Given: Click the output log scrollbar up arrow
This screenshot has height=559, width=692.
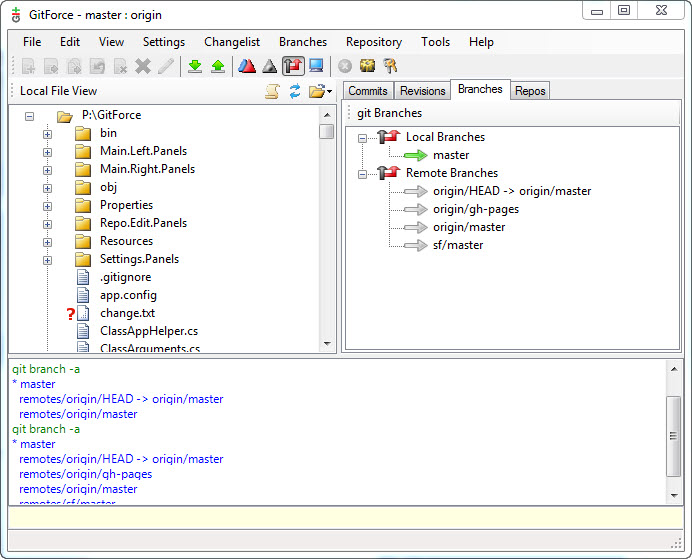Looking at the screenshot, I should tap(674, 369).
